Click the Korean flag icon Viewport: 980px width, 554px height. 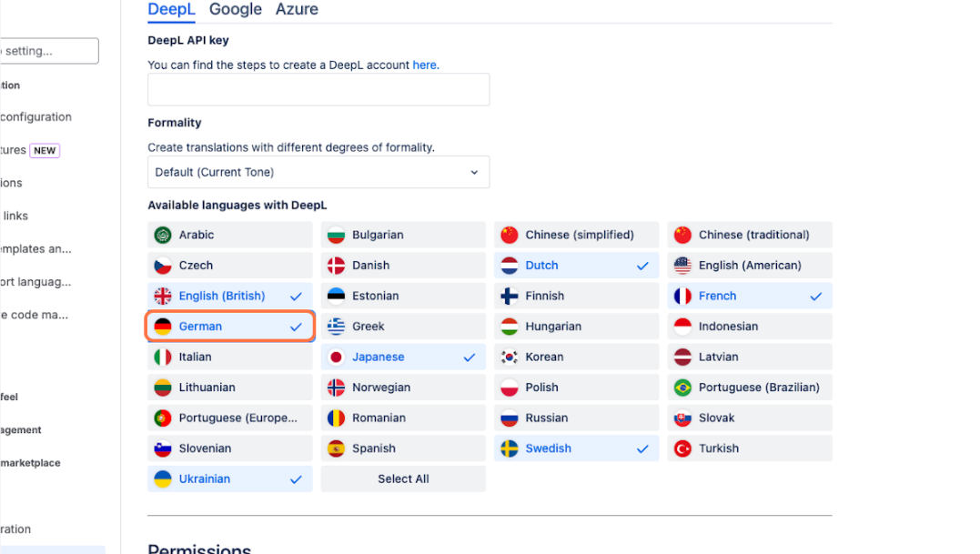coord(509,357)
